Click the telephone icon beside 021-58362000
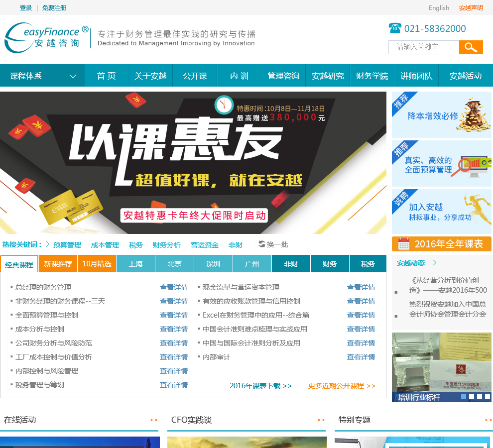 pyautogui.click(x=395, y=28)
